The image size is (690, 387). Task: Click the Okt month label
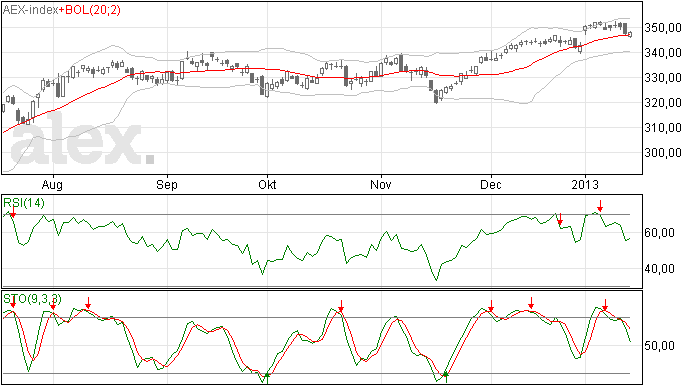click(267, 185)
